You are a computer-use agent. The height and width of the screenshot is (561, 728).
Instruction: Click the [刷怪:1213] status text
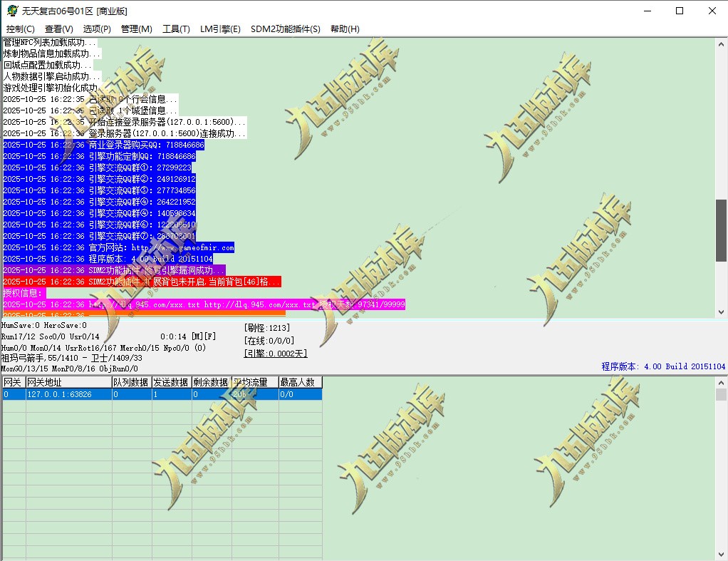(x=267, y=328)
